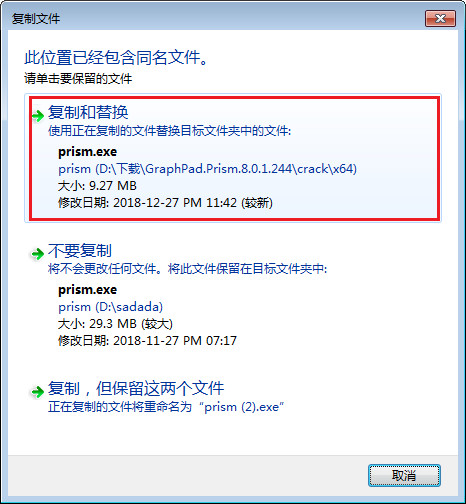The image size is (466, 504).
Task: Select the 不要复制 option heading
Action: (x=80, y=250)
